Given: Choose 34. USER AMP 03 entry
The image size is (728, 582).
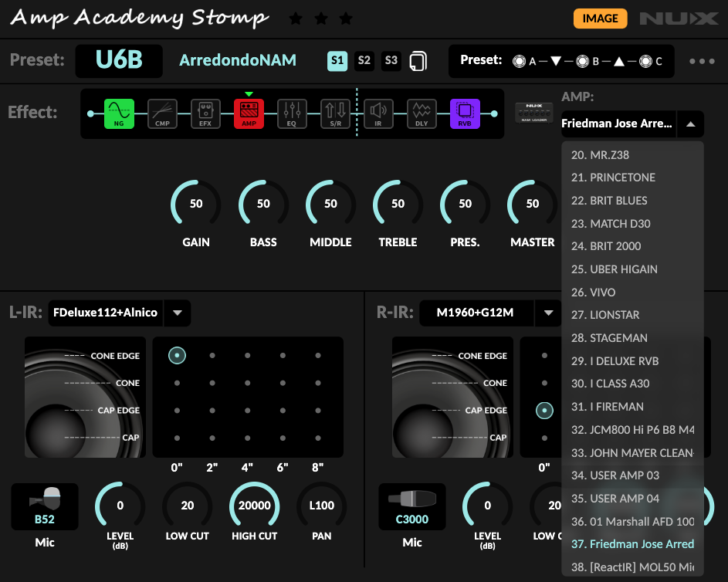Looking at the screenshot, I should [632, 475].
